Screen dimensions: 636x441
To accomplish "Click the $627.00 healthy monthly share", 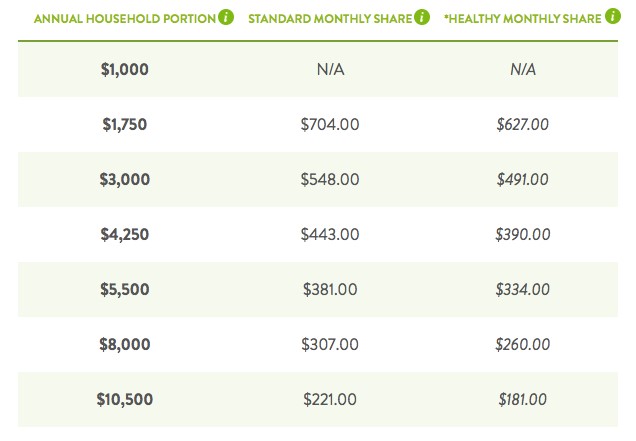I will pos(522,124).
